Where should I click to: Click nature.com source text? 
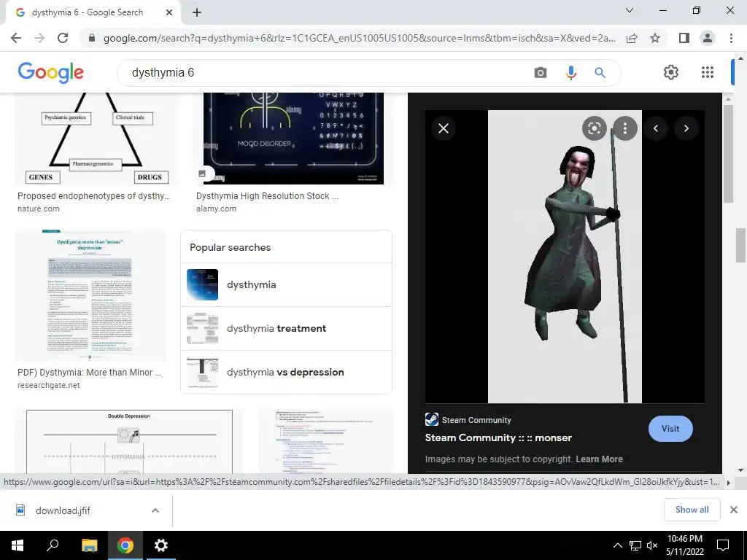pos(39,209)
